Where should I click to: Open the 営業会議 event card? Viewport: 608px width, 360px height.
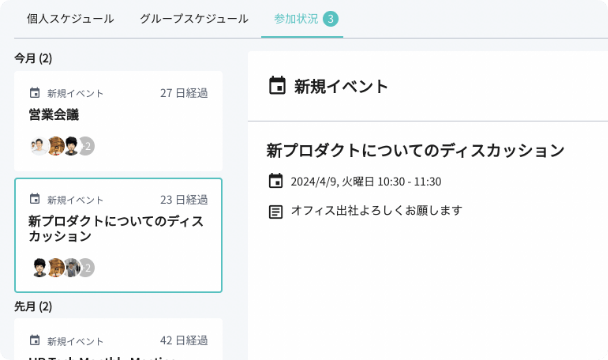click(x=118, y=121)
